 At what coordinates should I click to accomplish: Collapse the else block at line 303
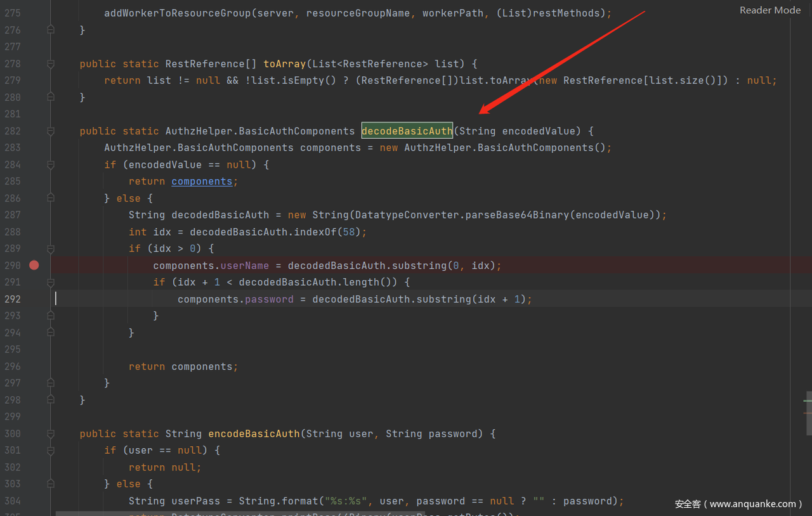click(x=51, y=484)
